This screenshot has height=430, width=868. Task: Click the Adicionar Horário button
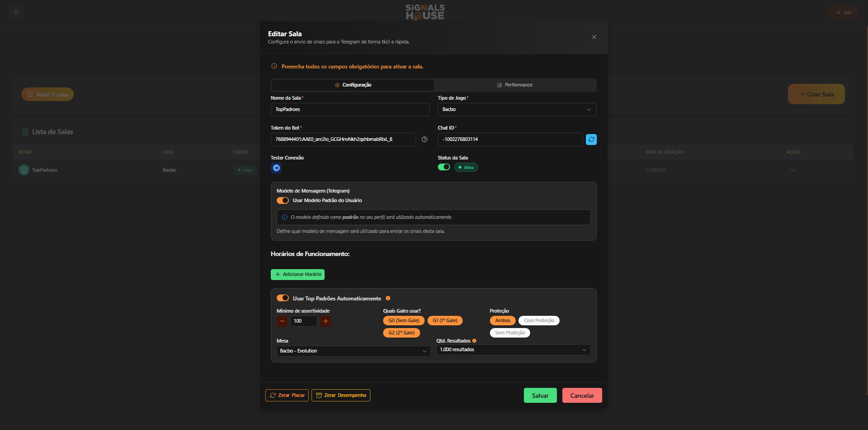[297, 275]
